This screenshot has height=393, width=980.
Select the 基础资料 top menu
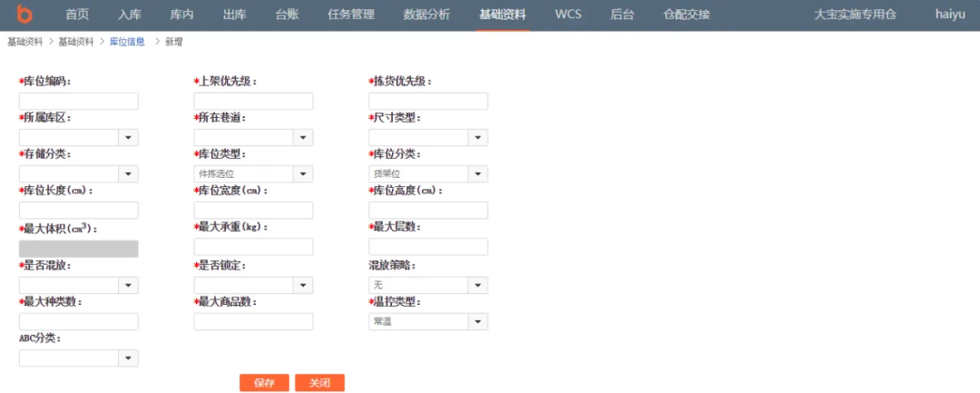[503, 15]
